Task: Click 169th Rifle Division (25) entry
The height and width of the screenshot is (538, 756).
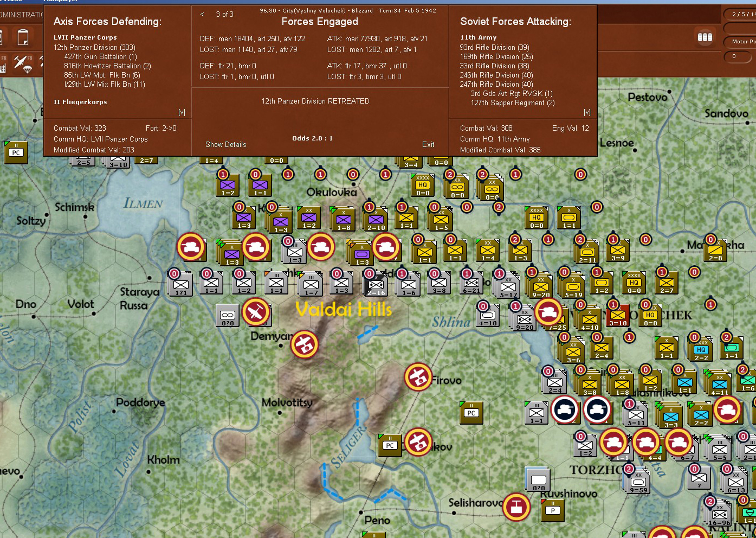Action: coord(496,56)
